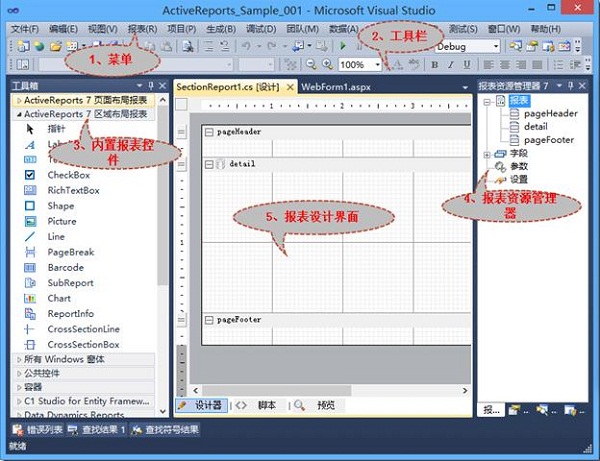
Task: Open the 100% zoom dropdown
Action: pos(377,65)
